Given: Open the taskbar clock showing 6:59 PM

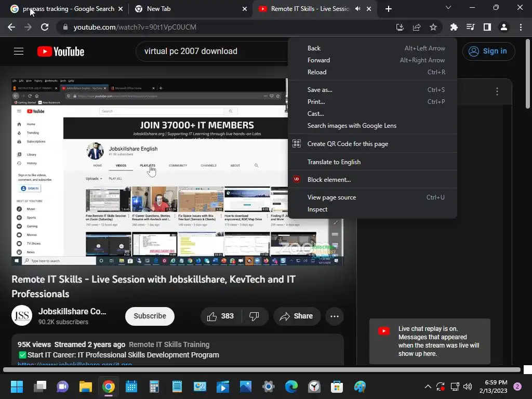Looking at the screenshot, I should pyautogui.click(x=494, y=387).
